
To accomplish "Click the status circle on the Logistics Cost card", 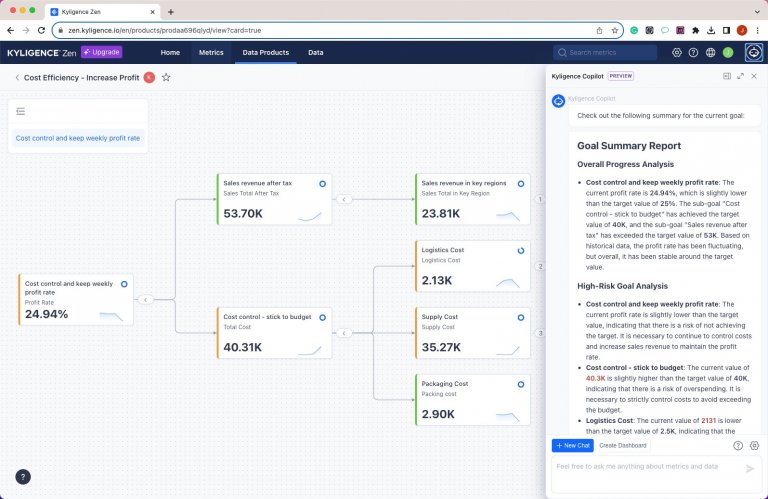I will pyautogui.click(x=521, y=251).
